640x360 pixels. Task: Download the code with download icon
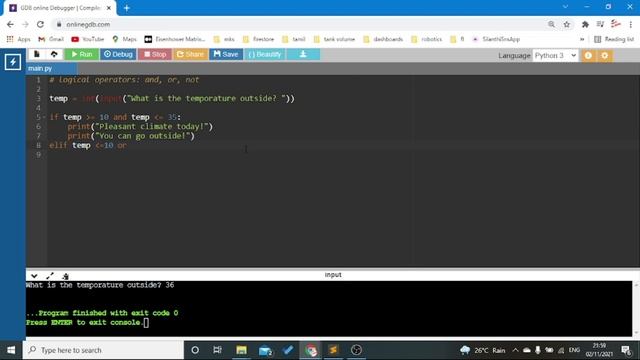pos(303,54)
